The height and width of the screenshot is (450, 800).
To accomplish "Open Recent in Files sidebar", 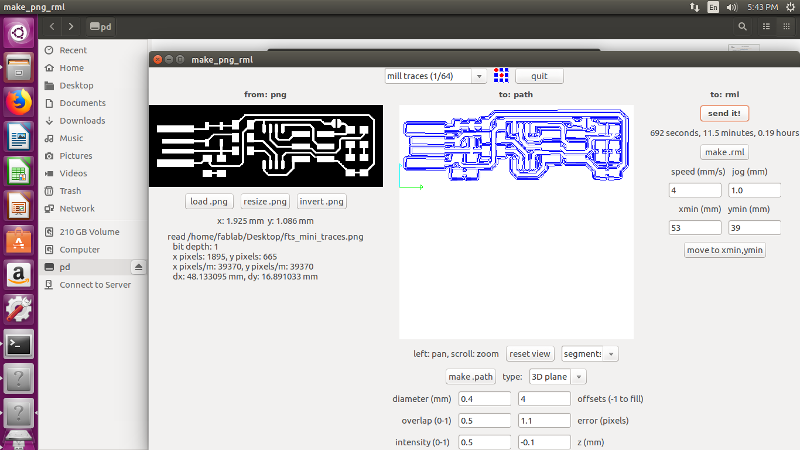I will [73, 50].
